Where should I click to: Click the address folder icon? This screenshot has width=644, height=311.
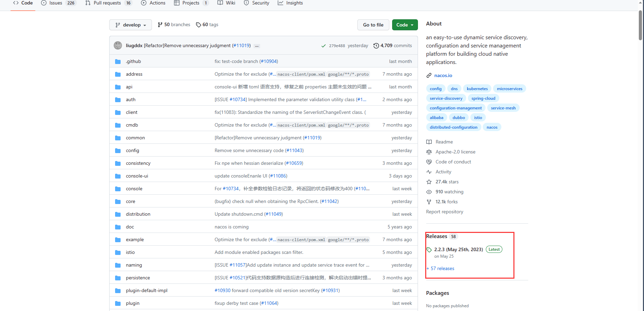pyautogui.click(x=118, y=74)
